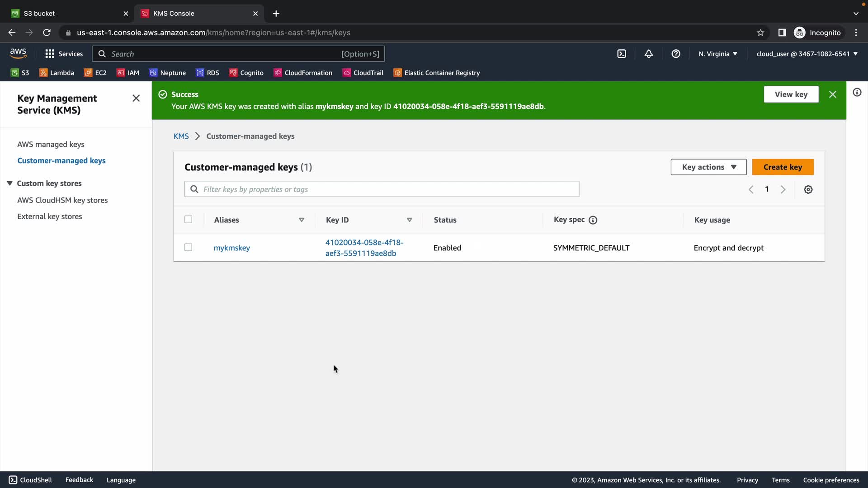The width and height of the screenshot is (868, 488).
Task: Open AWS managed keys in sidebar
Action: [x=51, y=144]
